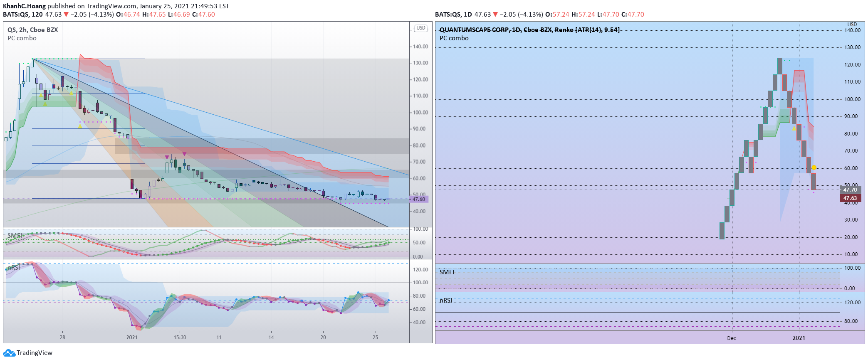The image size is (868, 362).
Task: Click the 70.00 price level on the 2h chart scale
Action: 419,162
